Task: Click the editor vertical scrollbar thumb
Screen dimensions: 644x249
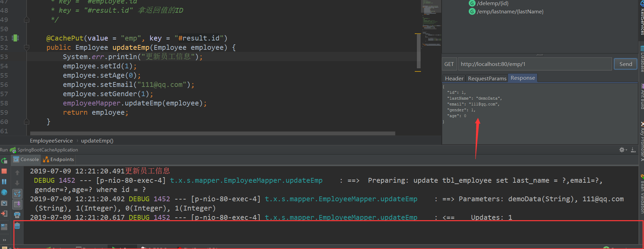Action: [418, 52]
